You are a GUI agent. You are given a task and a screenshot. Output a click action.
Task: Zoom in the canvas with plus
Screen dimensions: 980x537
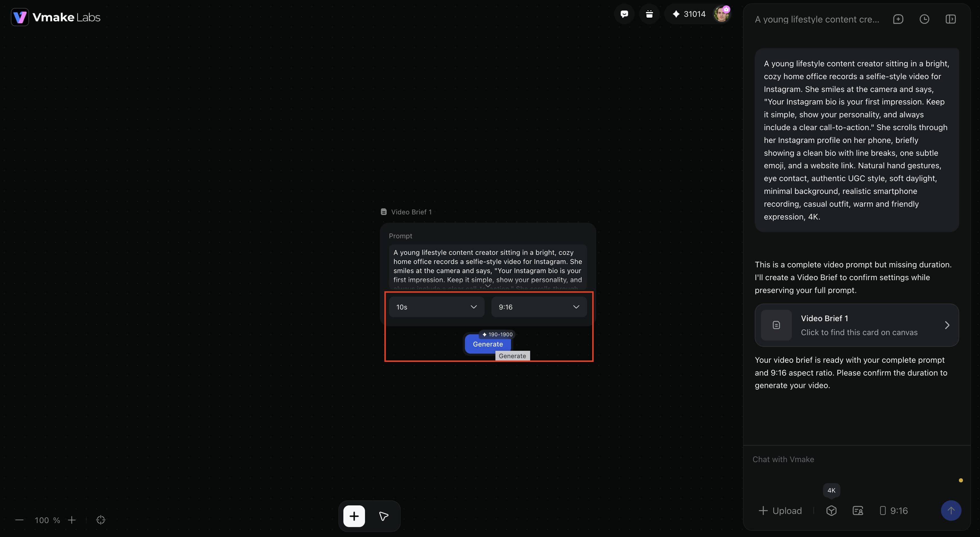click(71, 520)
